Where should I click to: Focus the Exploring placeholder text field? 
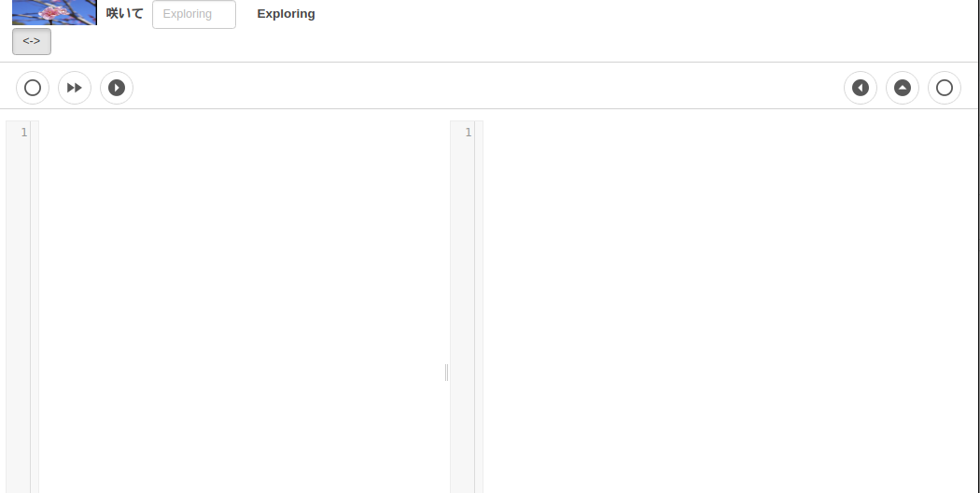(194, 14)
